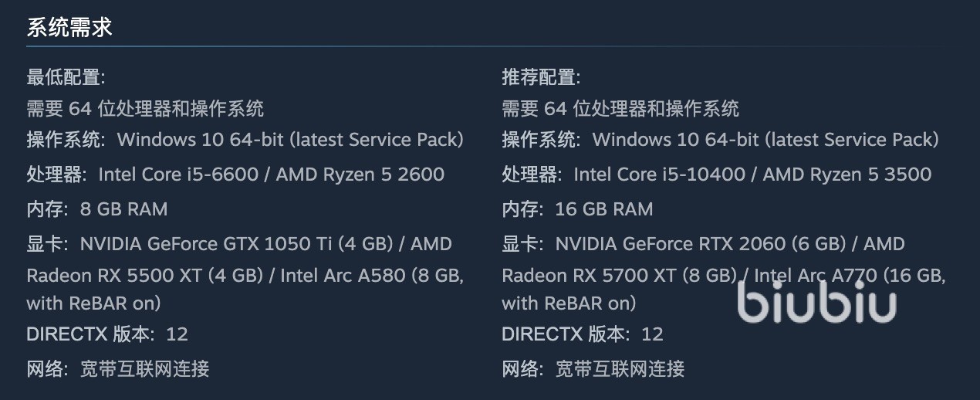This screenshot has height=400, width=980.
Task: Click 操作系统 line under 推荐配置
Action: [721, 140]
